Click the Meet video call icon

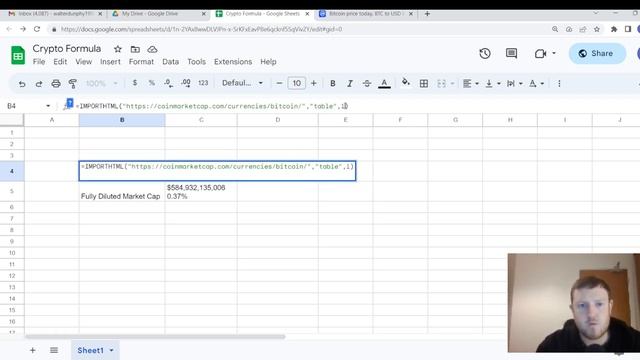pos(540,53)
